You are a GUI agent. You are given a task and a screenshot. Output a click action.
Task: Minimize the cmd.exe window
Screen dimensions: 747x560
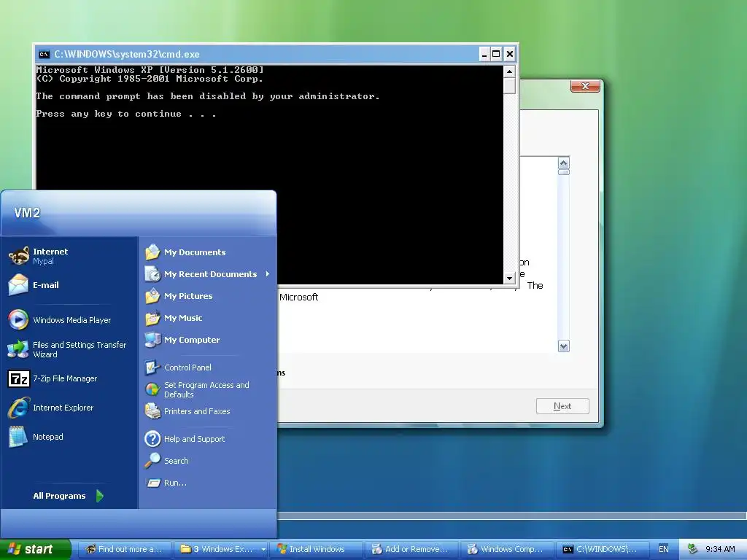click(484, 54)
